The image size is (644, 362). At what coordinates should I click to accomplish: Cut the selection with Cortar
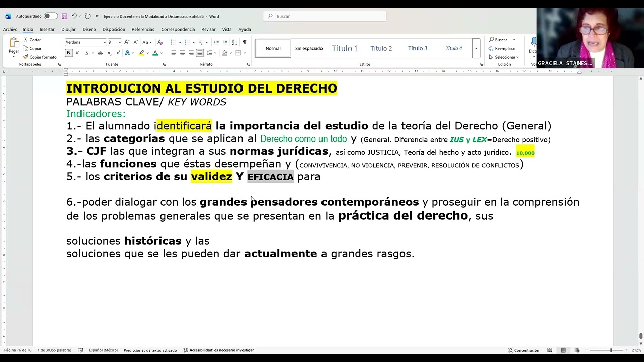(x=32, y=40)
